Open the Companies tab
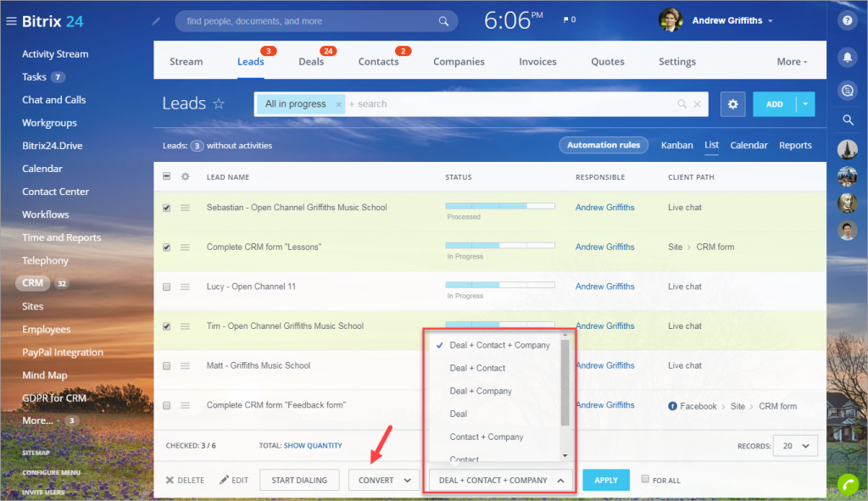The height and width of the screenshot is (501, 868). 459,62
